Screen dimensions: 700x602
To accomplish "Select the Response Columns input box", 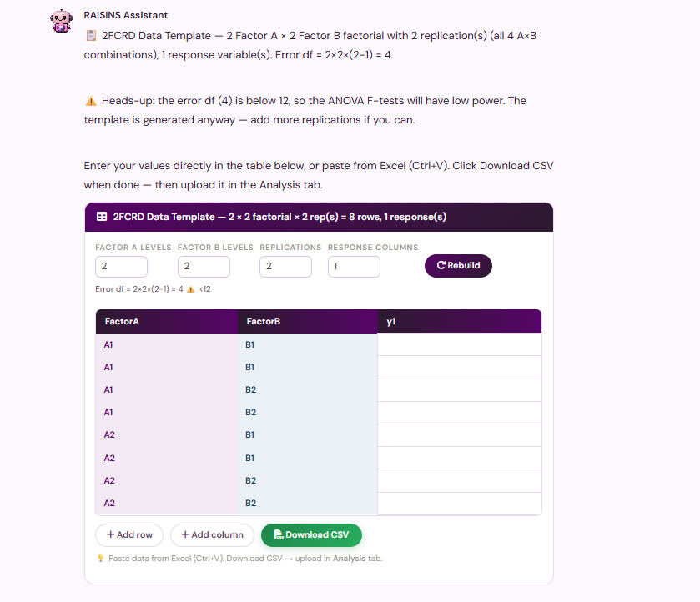I will (354, 267).
